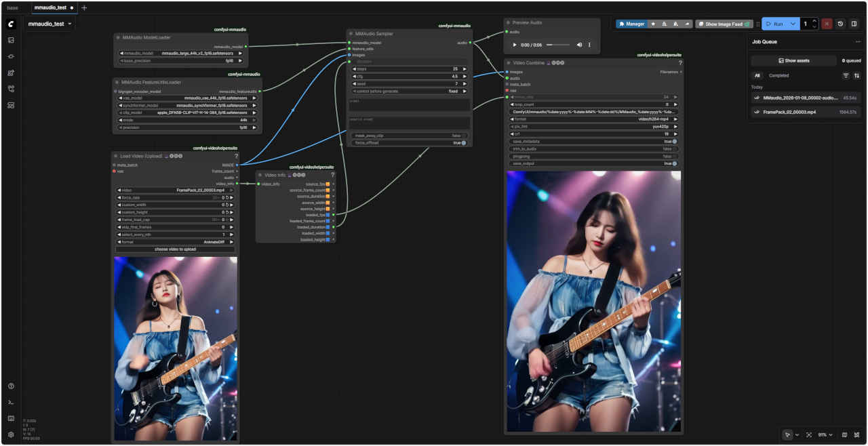Click the red cancel run icon
Screen dimensions: 868x446
(x=827, y=24)
